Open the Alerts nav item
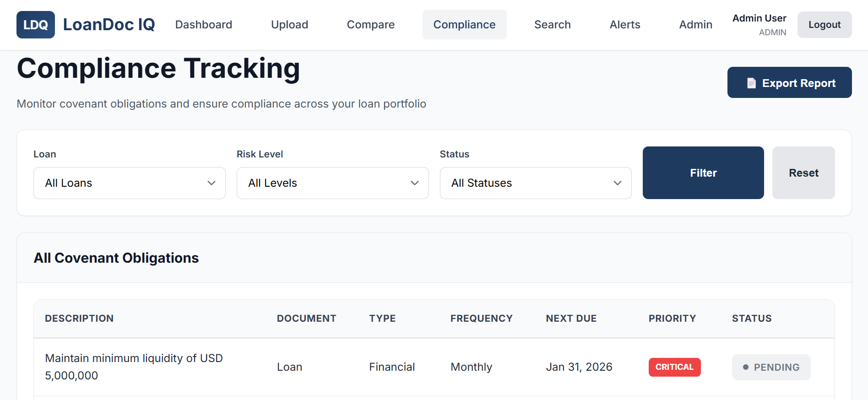Viewport: 868px width, 400px height. pyautogui.click(x=625, y=25)
